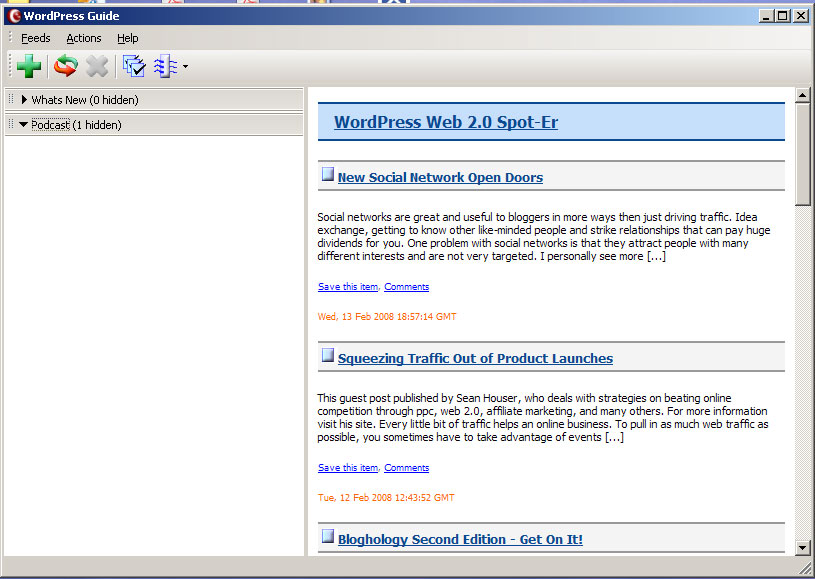Open Bloghology Second Edition article link
This screenshot has width=815, height=579.
tap(460, 539)
